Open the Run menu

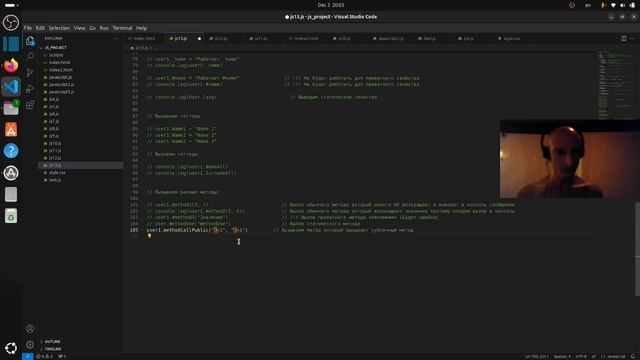[104, 28]
